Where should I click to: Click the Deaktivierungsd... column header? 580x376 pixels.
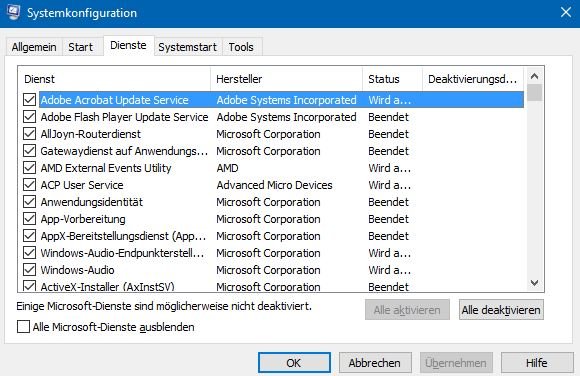pos(473,79)
